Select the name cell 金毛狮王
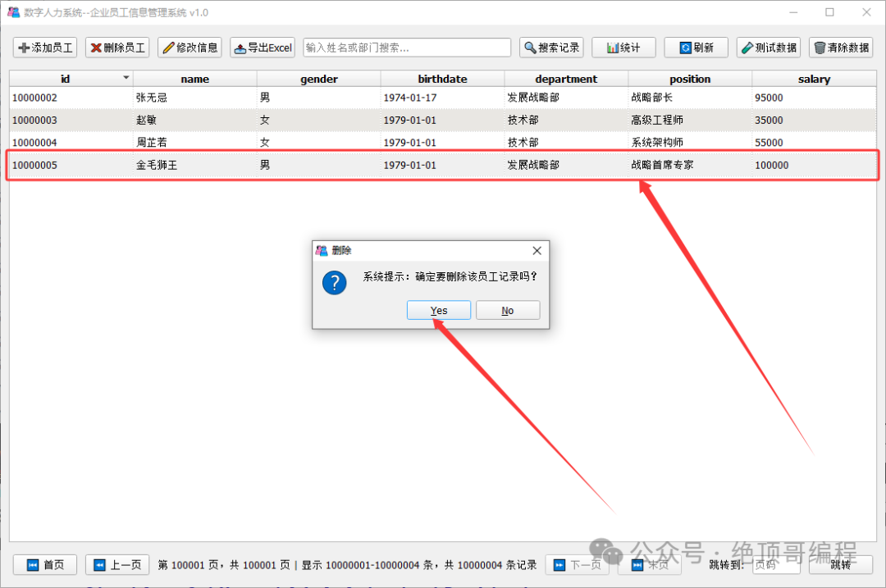The height and width of the screenshot is (588, 886). pyautogui.click(x=195, y=165)
